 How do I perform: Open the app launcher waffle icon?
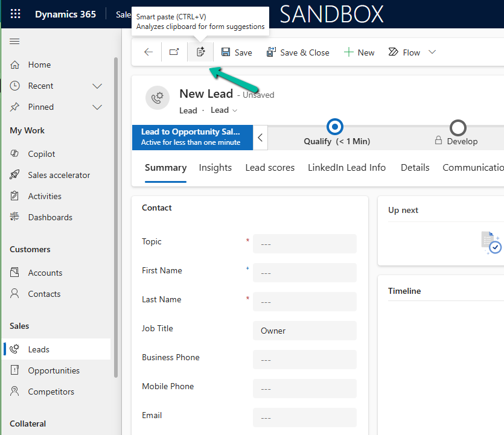[x=16, y=14]
